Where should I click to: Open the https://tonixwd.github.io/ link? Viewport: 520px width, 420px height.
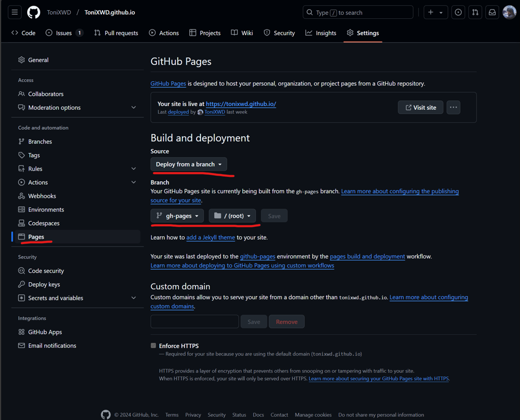241,104
